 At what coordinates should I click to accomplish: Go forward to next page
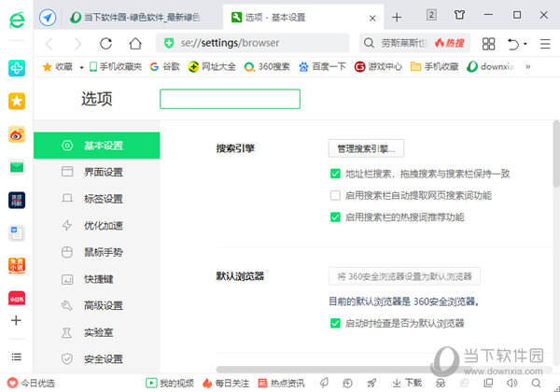77,44
